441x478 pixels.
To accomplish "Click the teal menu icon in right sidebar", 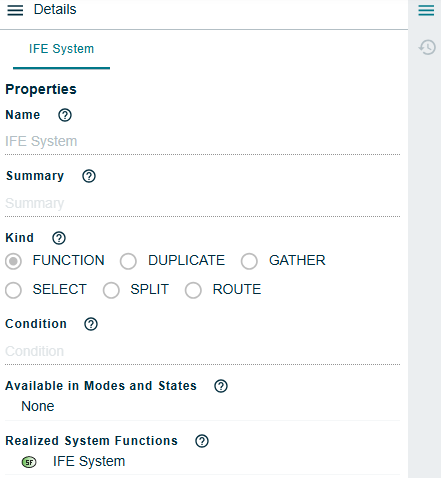I will 426,10.
